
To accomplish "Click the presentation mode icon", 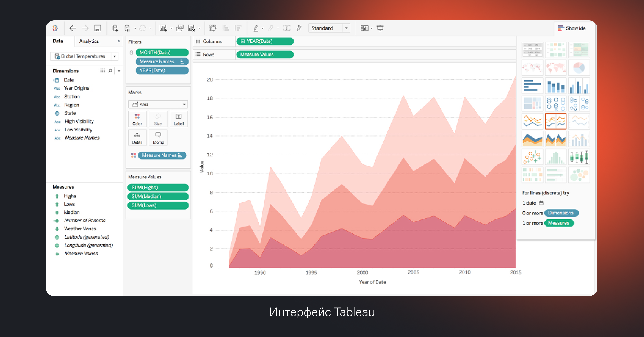I will 380,28.
